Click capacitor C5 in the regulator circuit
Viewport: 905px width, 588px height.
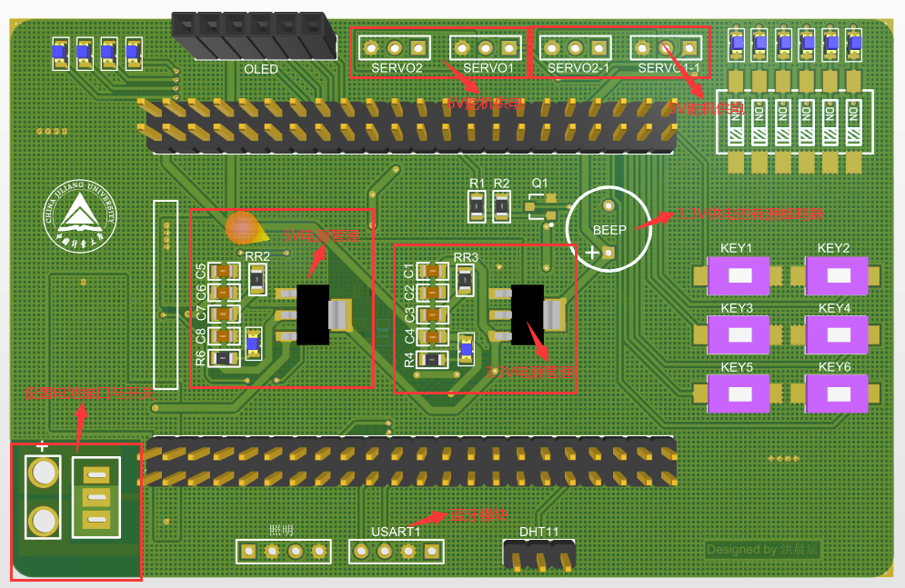[225, 270]
